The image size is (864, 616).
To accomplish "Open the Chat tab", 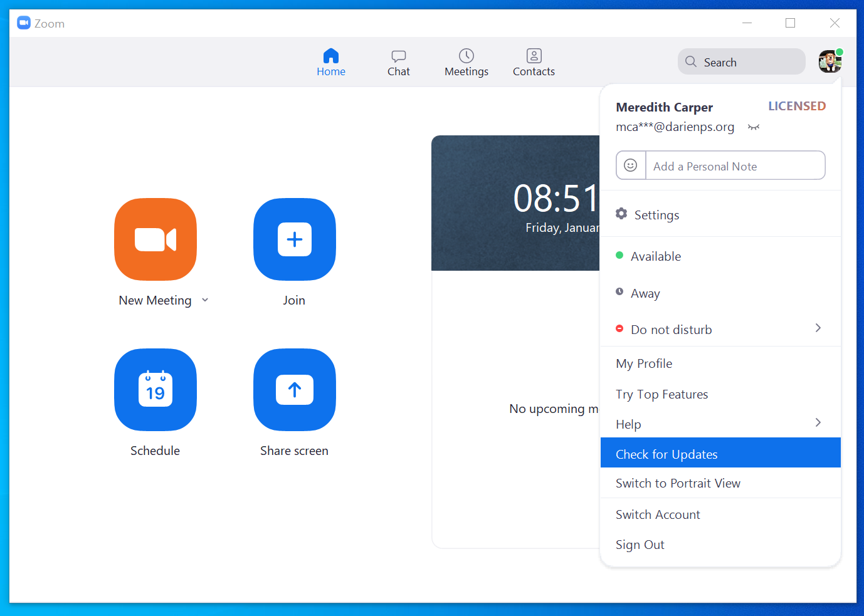I will [399, 63].
